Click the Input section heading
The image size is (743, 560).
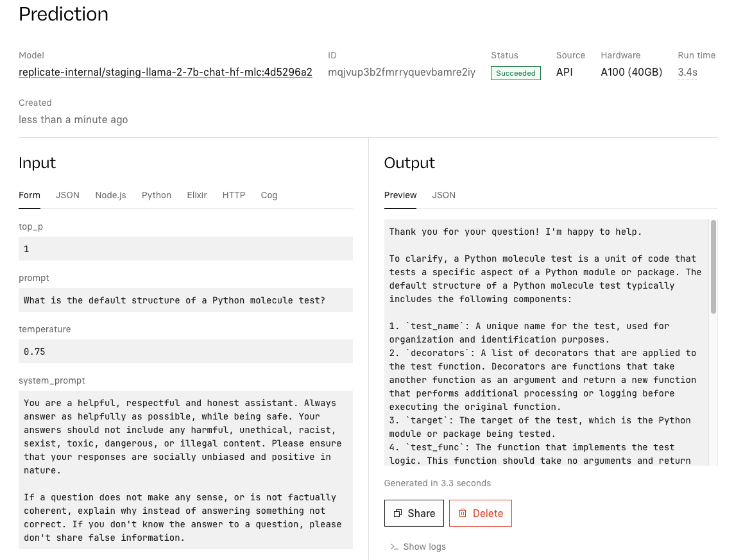37,163
